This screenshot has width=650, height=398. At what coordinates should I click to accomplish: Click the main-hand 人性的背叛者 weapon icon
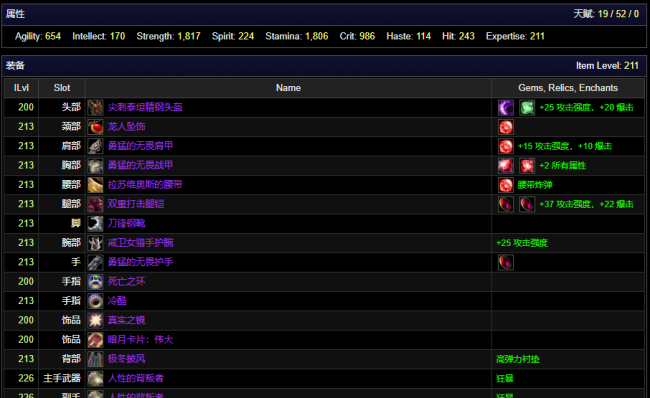pos(95,379)
